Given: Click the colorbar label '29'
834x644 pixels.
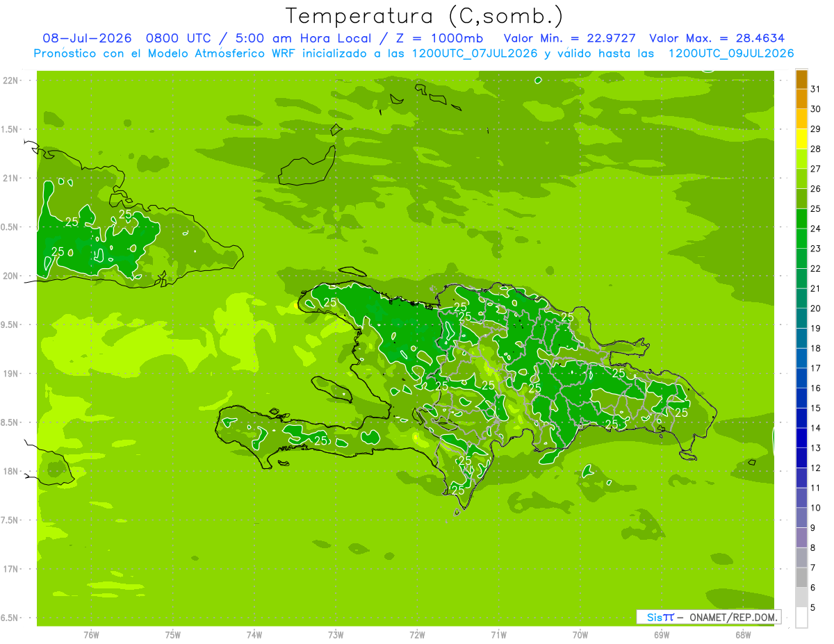Looking at the screenshot, I should coord(816,129).
